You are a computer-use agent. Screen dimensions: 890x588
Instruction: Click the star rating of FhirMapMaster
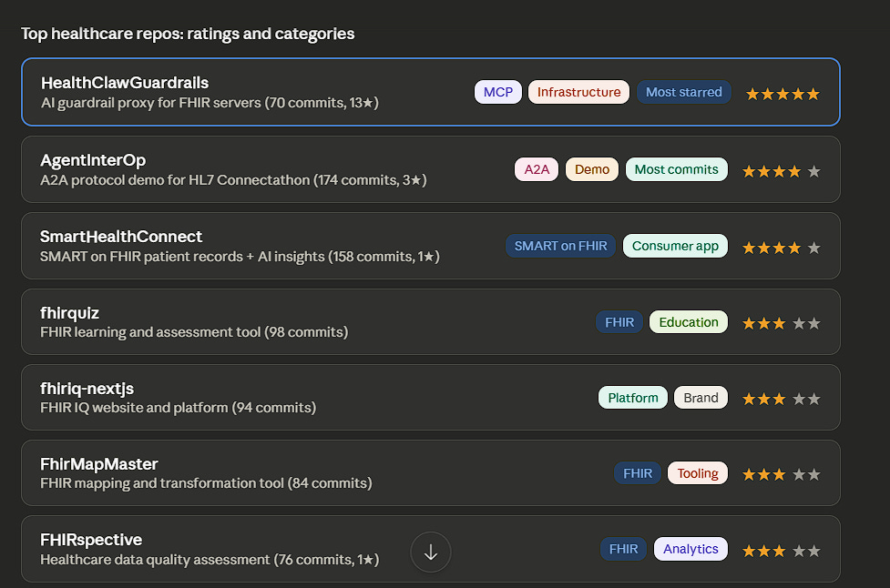781,474
